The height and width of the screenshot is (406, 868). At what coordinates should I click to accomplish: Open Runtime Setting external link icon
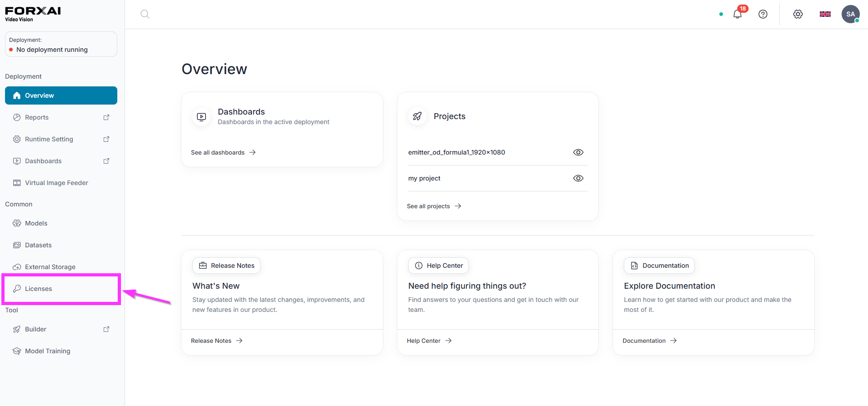coord(106,139)
